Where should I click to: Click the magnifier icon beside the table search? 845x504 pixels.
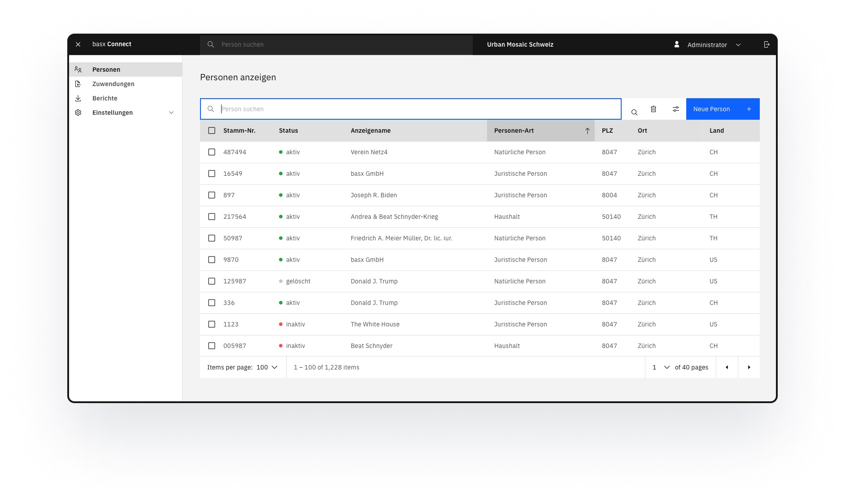(x=634, y=112)
